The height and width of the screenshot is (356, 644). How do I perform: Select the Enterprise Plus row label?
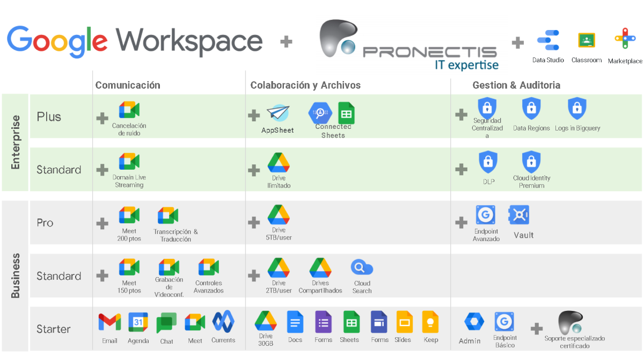[x=49, y=117]
